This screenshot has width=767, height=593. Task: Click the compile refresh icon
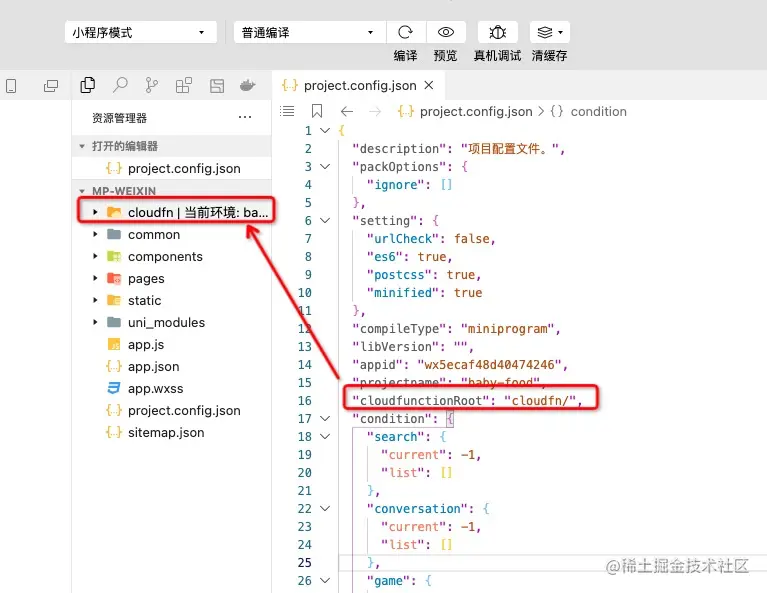(x=406, y=32)
